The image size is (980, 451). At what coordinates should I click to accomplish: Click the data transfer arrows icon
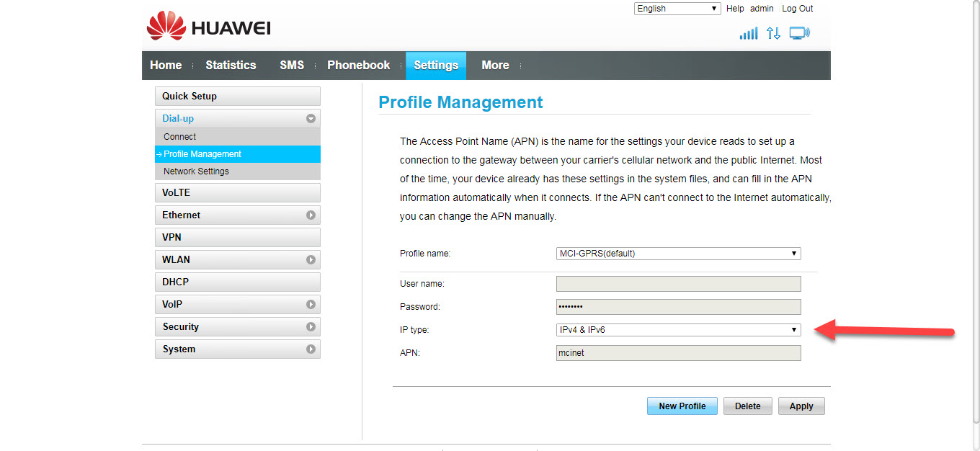click(x=773, y=33)
